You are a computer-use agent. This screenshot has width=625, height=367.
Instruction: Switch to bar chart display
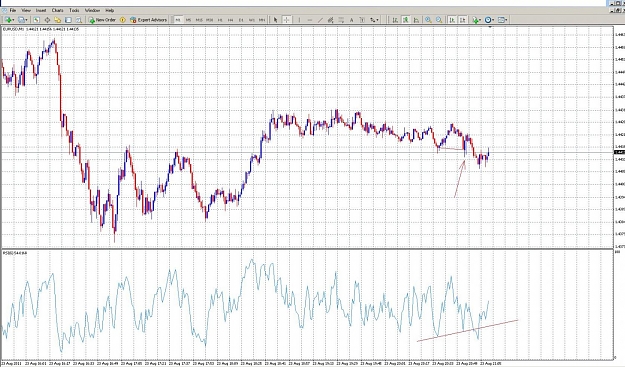point(395,20)
